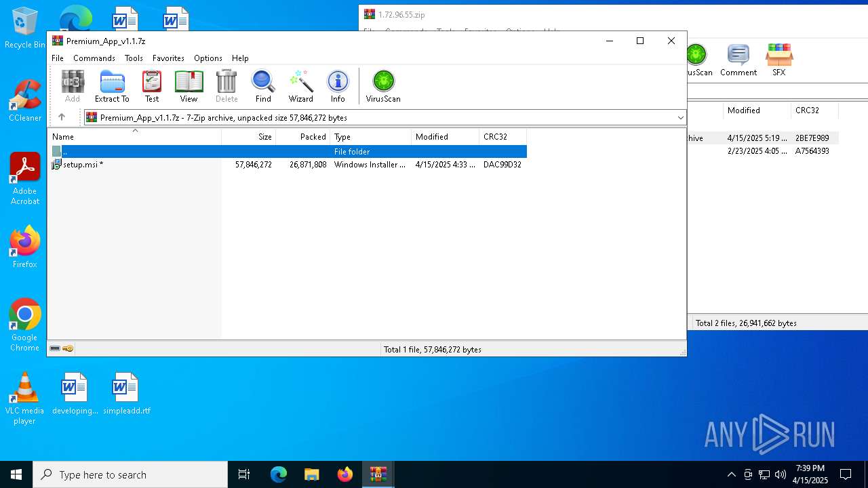868x488 pixels.
Task: Click SFX icon in background WinRAR window
Action: (779, 60)
